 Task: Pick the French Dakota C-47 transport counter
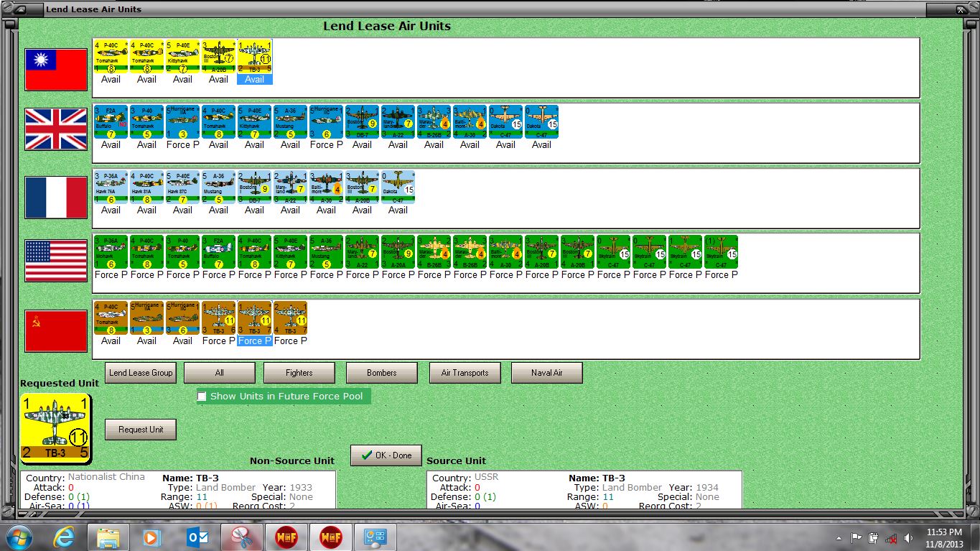pyautogui.click(x=398, y=187)
